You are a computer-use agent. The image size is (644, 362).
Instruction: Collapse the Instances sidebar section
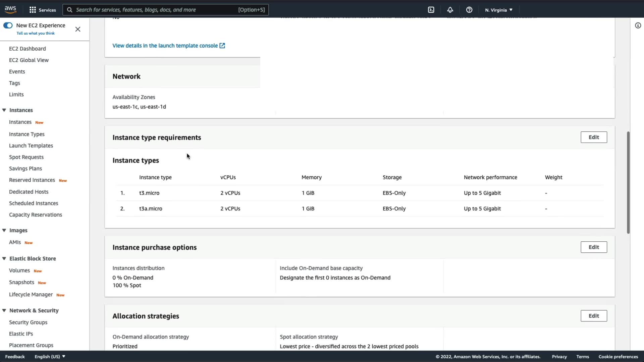[x=4, y=110]
